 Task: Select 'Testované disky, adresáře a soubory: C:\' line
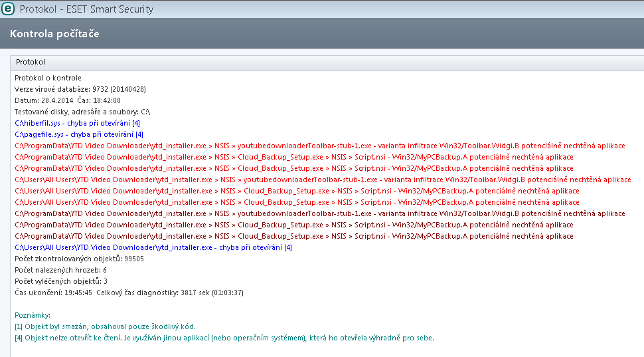82,112
